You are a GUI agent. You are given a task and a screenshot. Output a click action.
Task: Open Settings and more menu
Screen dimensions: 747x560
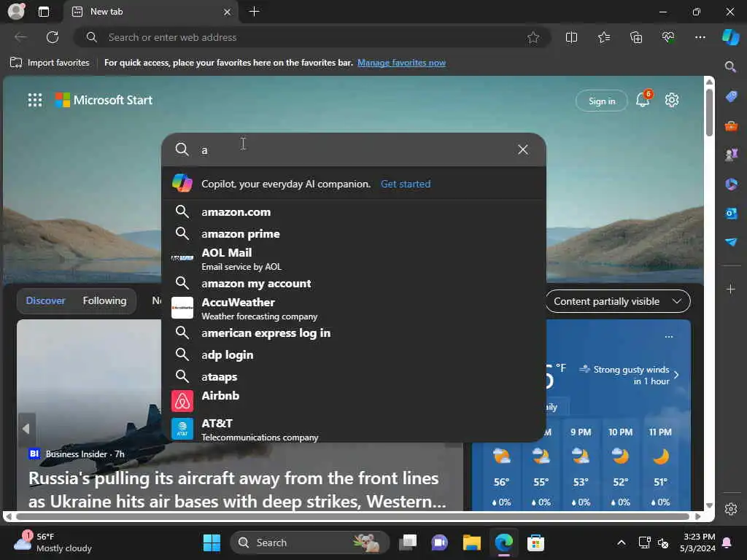pos(700,37)
